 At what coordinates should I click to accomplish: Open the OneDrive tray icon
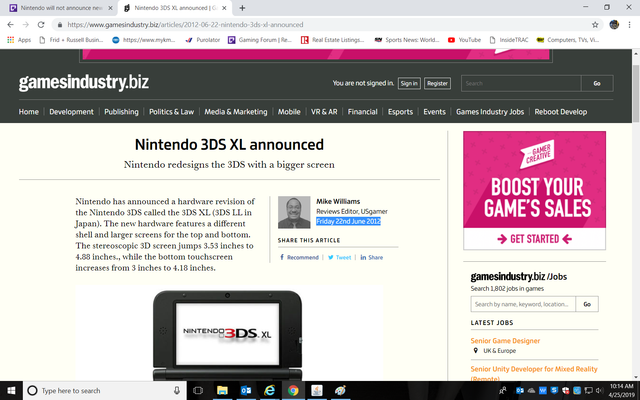(x=531, y=391)
